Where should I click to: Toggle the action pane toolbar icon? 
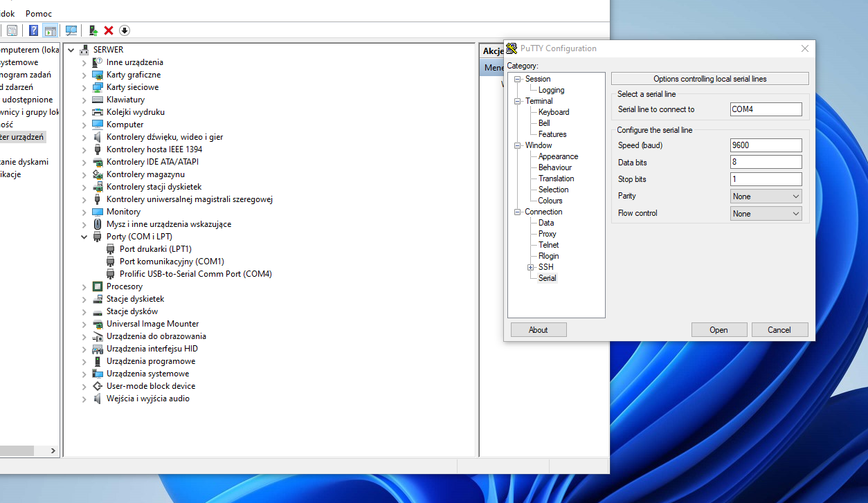(50, 30)
